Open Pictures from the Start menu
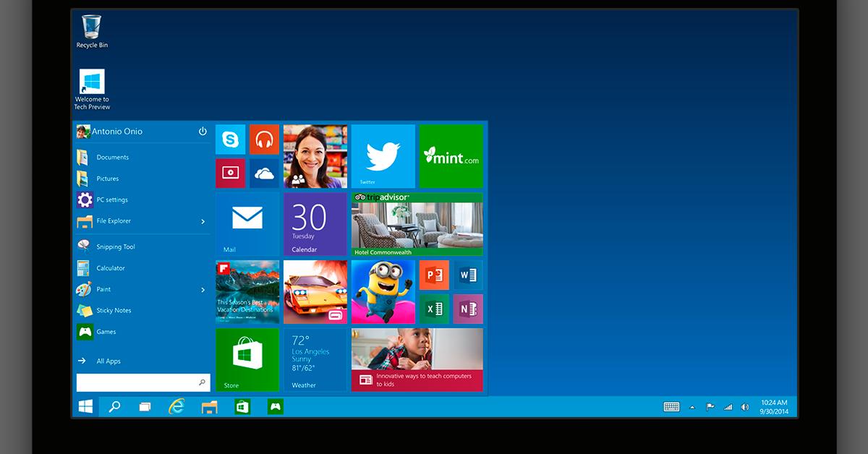Image resolution: width=868 pixels, height=454 pixels. (142, 179)
